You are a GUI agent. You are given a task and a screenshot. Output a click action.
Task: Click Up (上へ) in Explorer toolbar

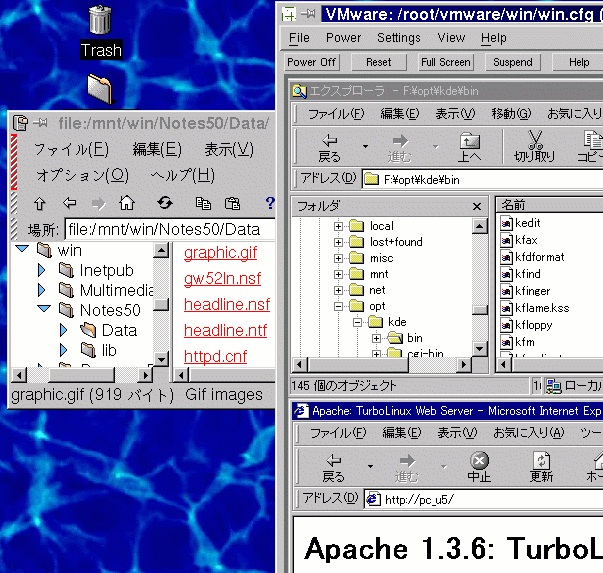470,148
